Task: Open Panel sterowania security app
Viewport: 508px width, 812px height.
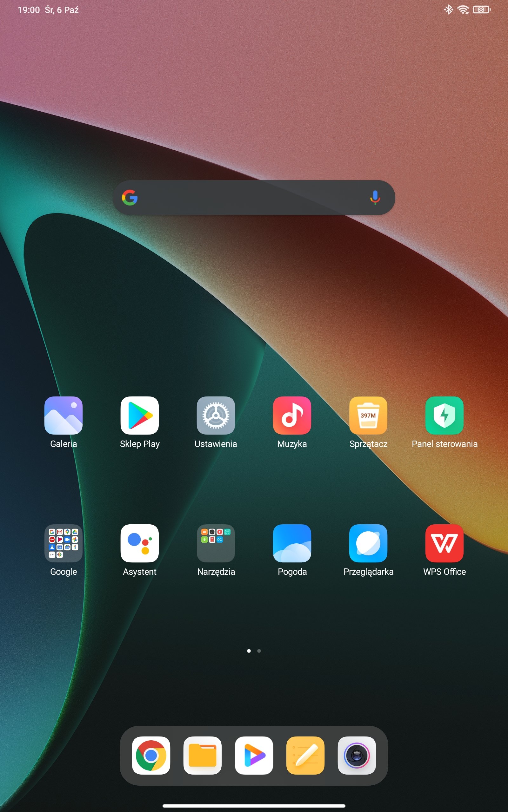Action: (444, 416)
